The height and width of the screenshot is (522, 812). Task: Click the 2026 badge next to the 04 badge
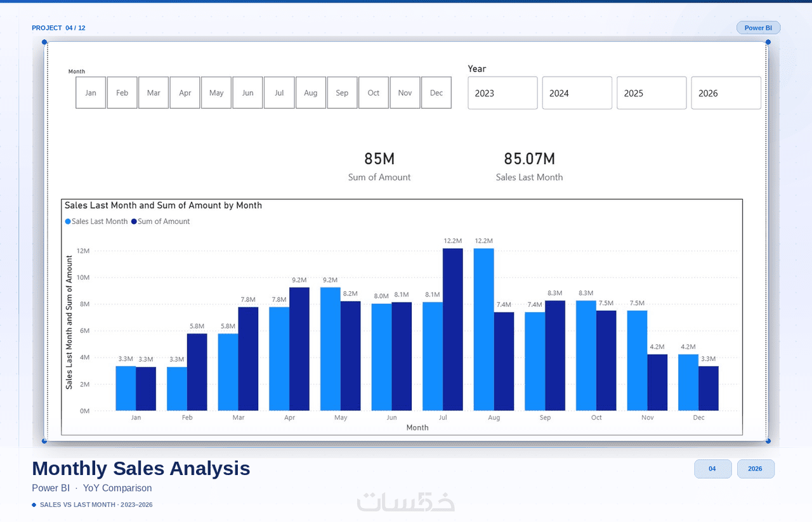pyautogui.click(x=756, y=469)
